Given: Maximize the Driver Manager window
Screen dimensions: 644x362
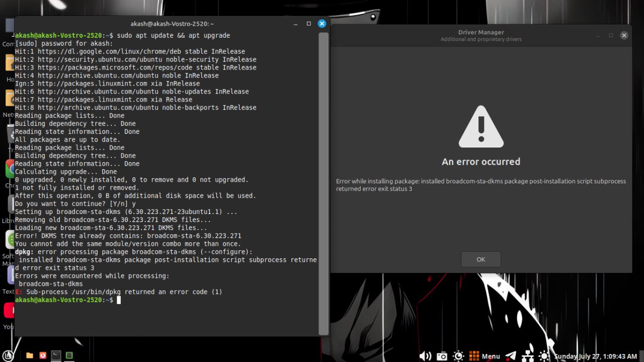Looking at the screenshot, I should coord(611,35).
